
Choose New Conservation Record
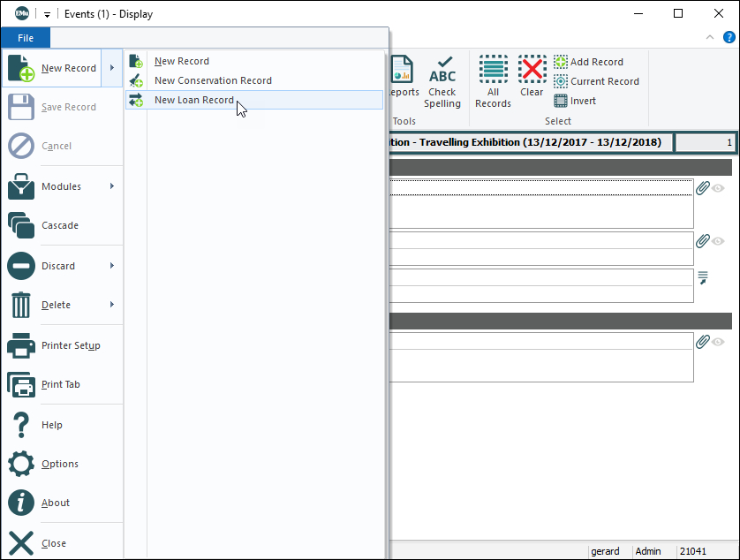[x=213, y=80]
